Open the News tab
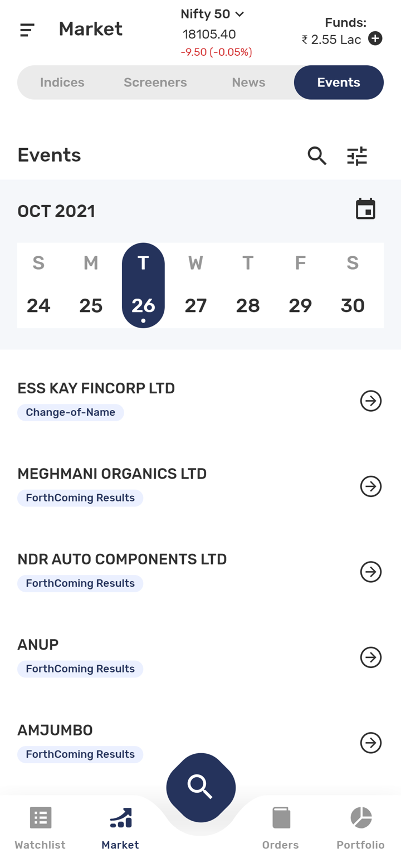This screenshot has width=401, height=868. coord(248,82)
